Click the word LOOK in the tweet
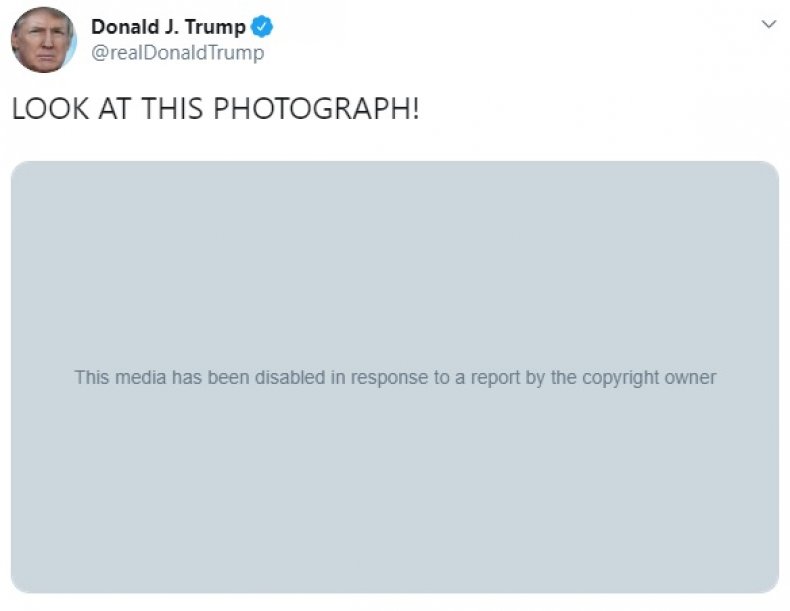The width and height of the screenshot is (790, 611). 50,108
